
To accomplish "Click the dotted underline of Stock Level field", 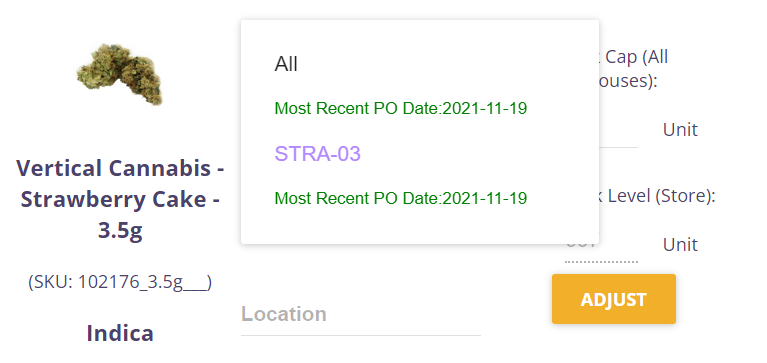I will (x=601, y=262).
